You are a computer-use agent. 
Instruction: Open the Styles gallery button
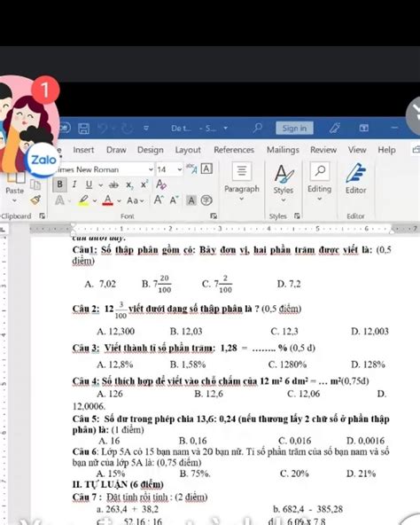tap(284, 183)
